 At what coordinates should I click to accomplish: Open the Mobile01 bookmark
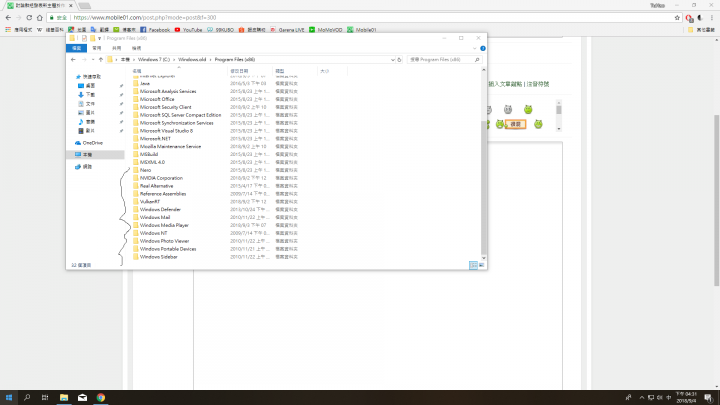362,30
